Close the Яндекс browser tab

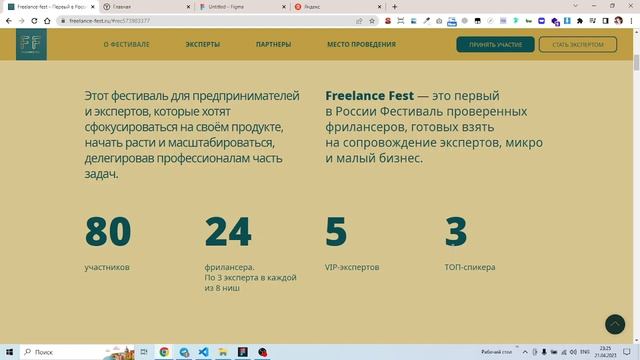(380, 7)
